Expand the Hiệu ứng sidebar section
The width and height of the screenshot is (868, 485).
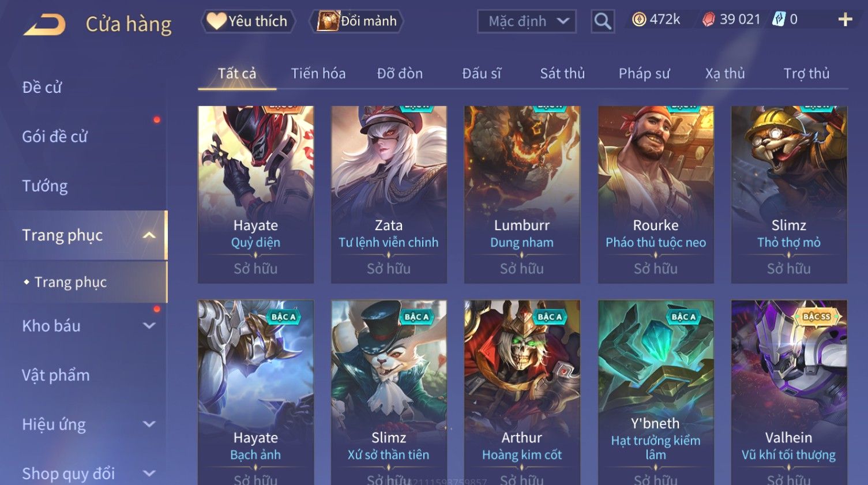(149, 424)
